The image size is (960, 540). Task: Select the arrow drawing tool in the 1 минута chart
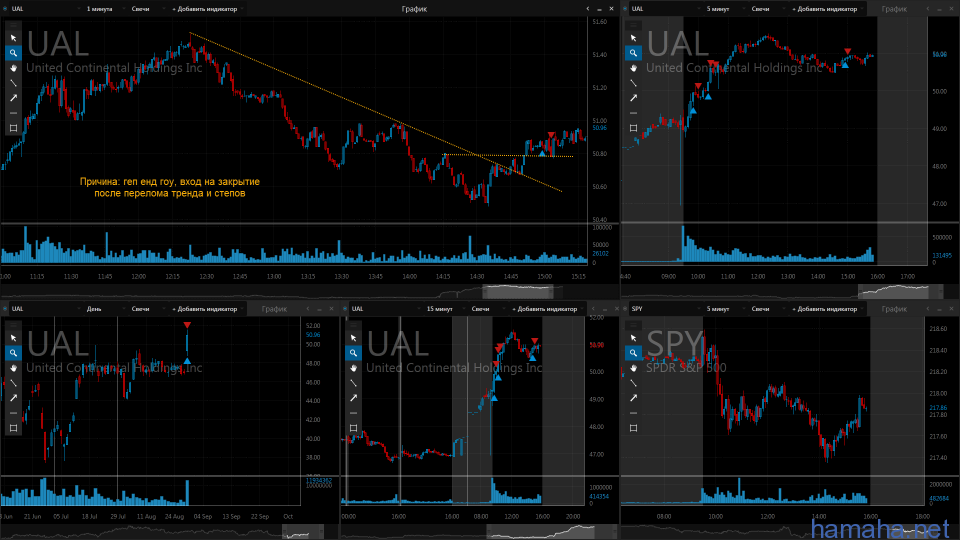[x=13, y=98]
